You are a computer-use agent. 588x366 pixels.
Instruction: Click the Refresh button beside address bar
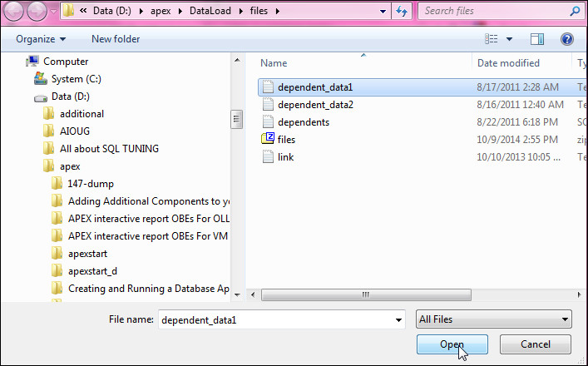pyautogui.click(x=402, y=12)
